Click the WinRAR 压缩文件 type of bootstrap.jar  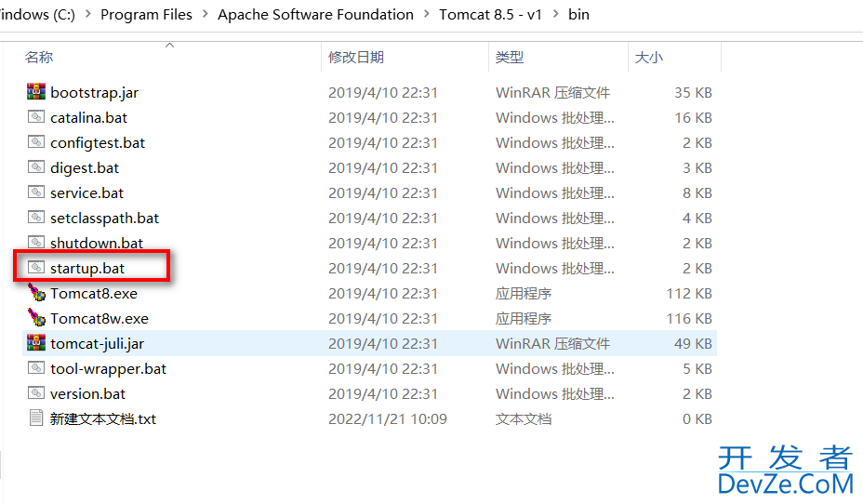(552, 92)
